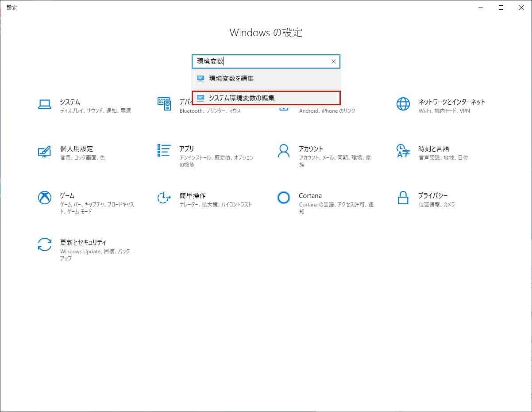The width and height of the screenshot is (532, 412).
Task: Click the アカウント person icon
Action: [x=284, y=151]
